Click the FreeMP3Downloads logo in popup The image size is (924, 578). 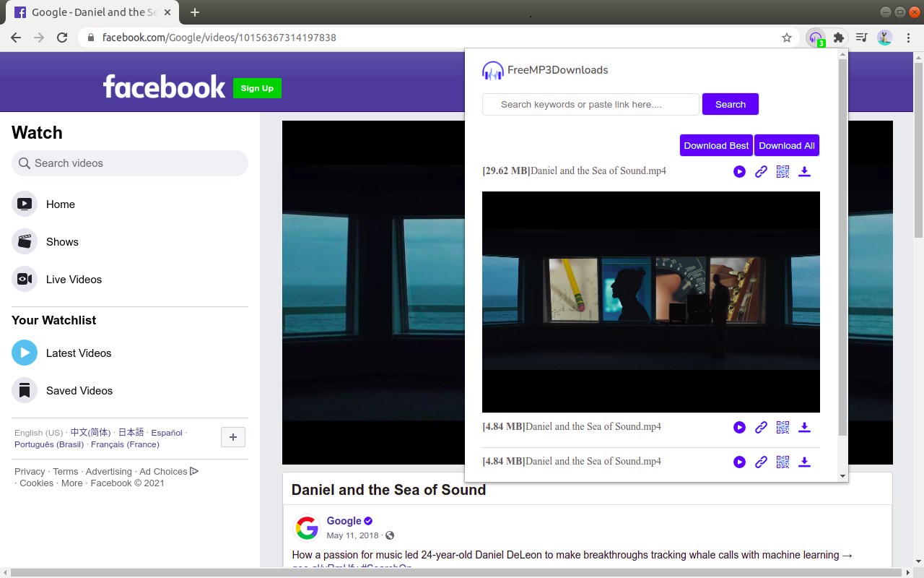click(x=545, y=70)
